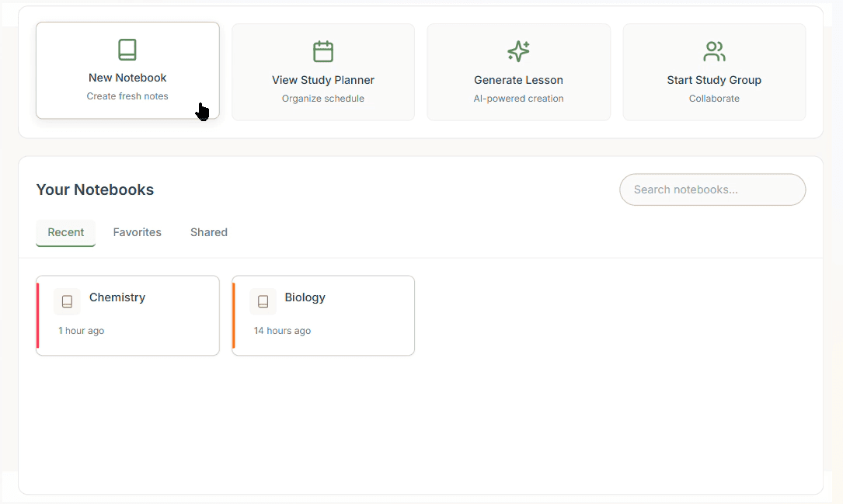Screen dimensions: 843x504
Task: Open the Shared notebooks tab
Action: (x=208, y=232)
